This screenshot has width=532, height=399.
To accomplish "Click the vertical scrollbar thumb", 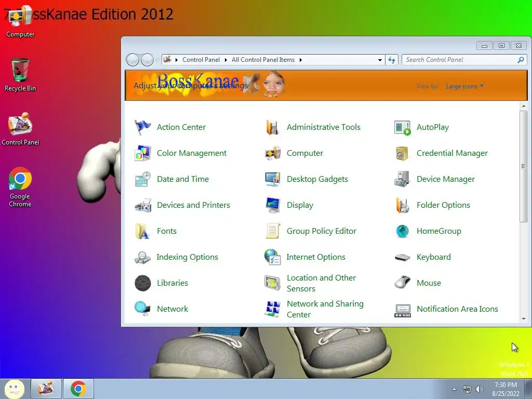I will coord(524,166).
